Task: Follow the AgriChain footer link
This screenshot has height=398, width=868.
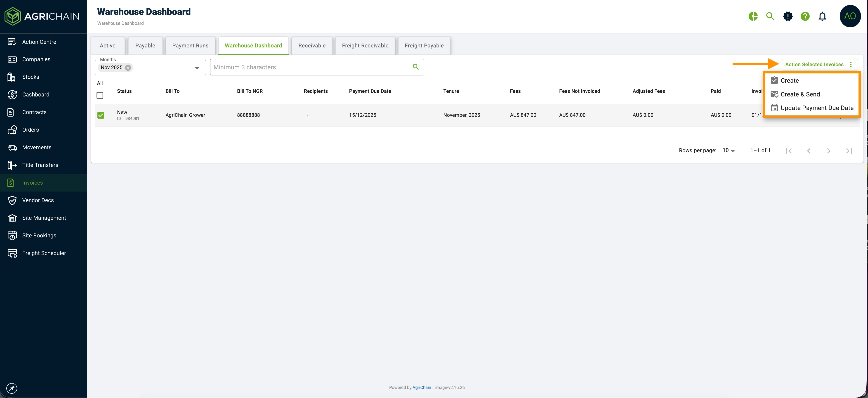Action: (x=421, y=388)
